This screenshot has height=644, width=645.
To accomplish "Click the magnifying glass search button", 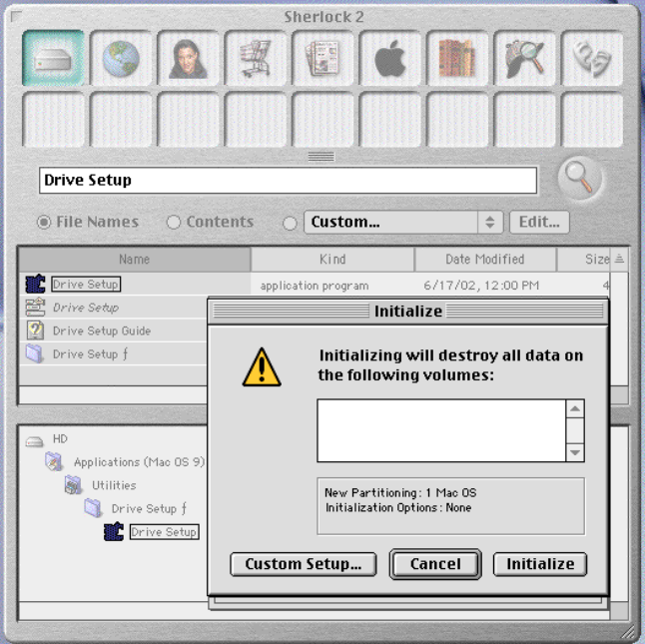I will (x=580, y=178).
